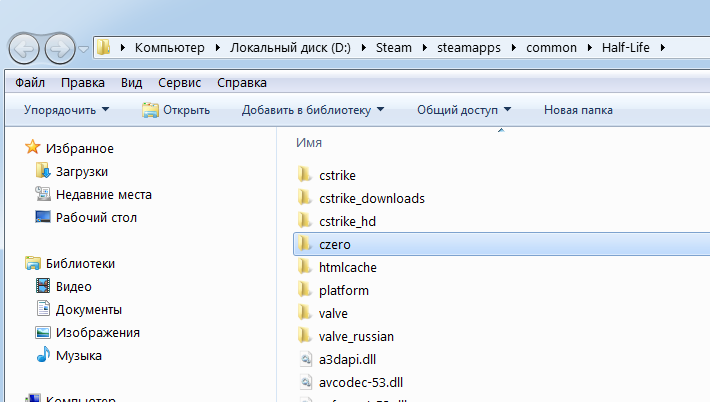
Task: Click the cstrike folder icon
Action: 305,174
